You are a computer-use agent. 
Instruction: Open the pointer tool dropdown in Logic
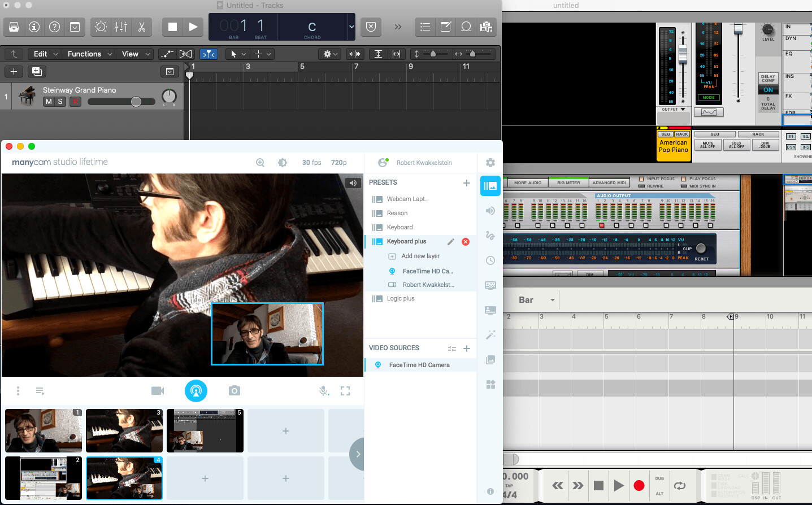pos(237,54)
